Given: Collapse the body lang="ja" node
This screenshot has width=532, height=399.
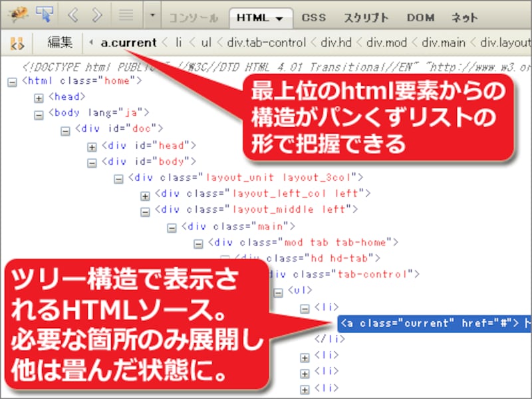Looking at the screenshot, I should [x=39, y=114].
